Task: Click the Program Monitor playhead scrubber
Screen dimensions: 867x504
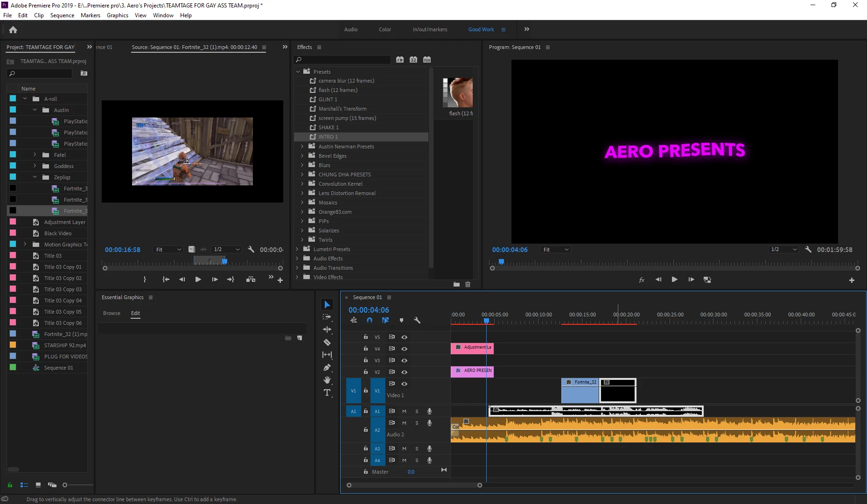Action: click(501, 262)
